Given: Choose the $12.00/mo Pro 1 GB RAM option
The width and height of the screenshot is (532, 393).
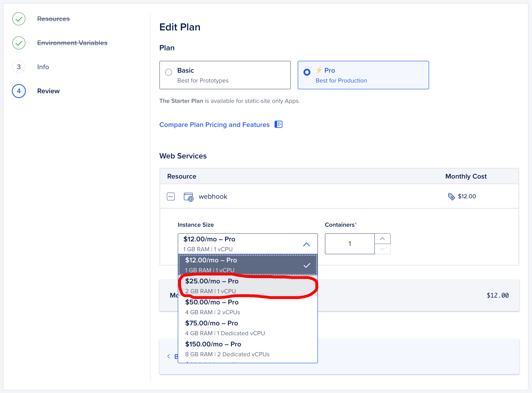Looking at the screenshot, I should [x=248, y=265].
